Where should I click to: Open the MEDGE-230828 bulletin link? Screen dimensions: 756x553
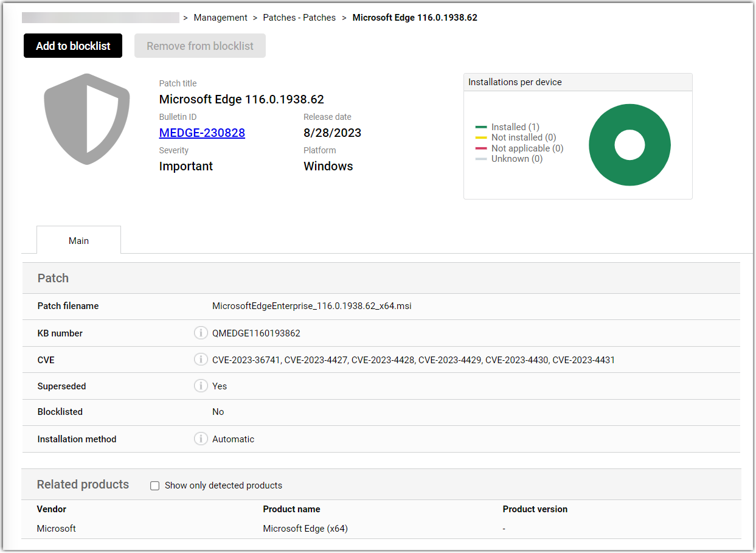coord(202,133)
